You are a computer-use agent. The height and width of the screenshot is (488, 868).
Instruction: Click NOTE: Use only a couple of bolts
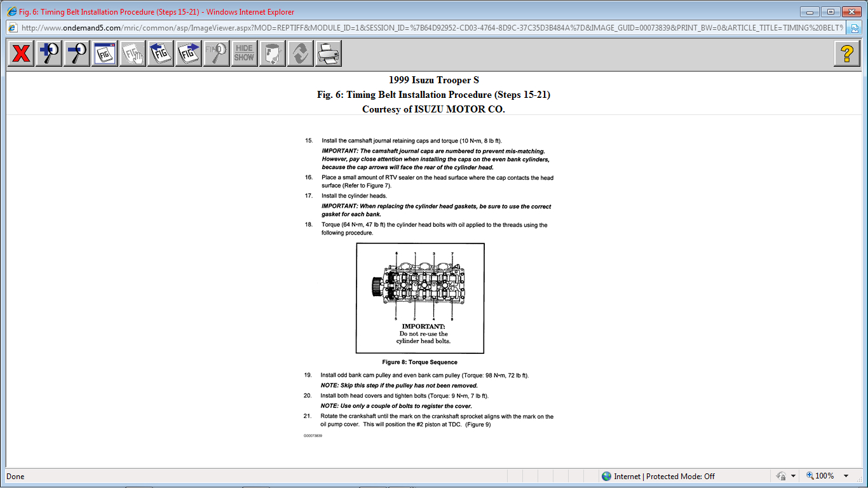tap(397, 405)
